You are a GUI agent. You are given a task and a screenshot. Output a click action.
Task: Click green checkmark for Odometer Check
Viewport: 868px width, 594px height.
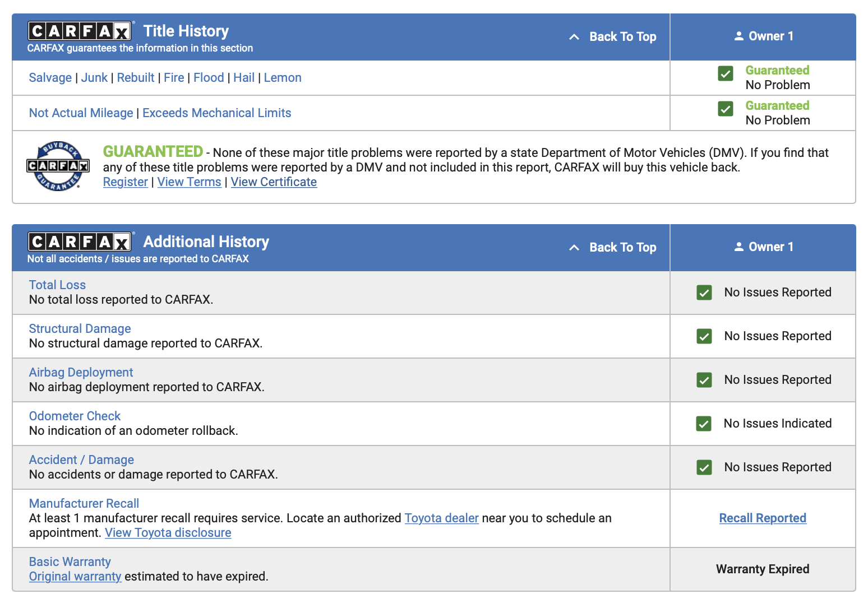[x=704, y=424]
